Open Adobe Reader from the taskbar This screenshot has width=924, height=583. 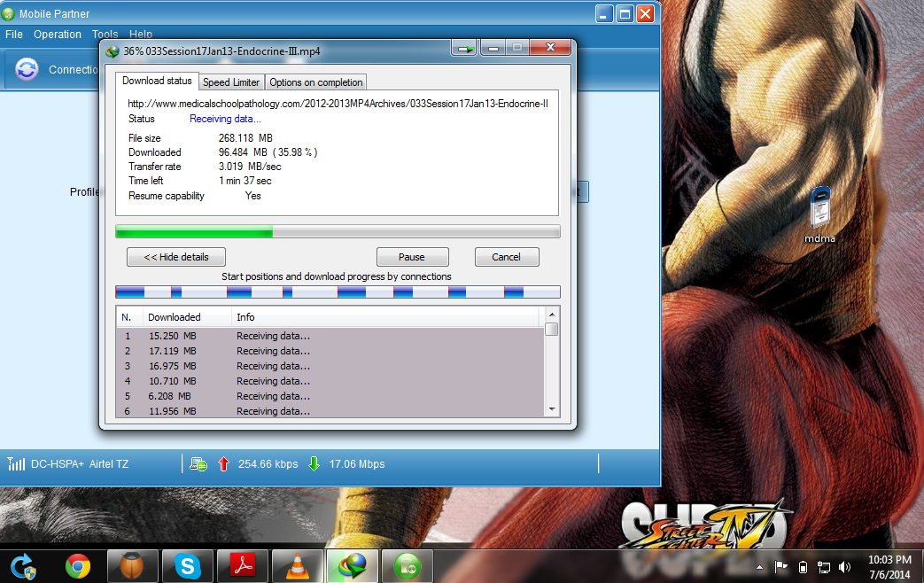243,566
